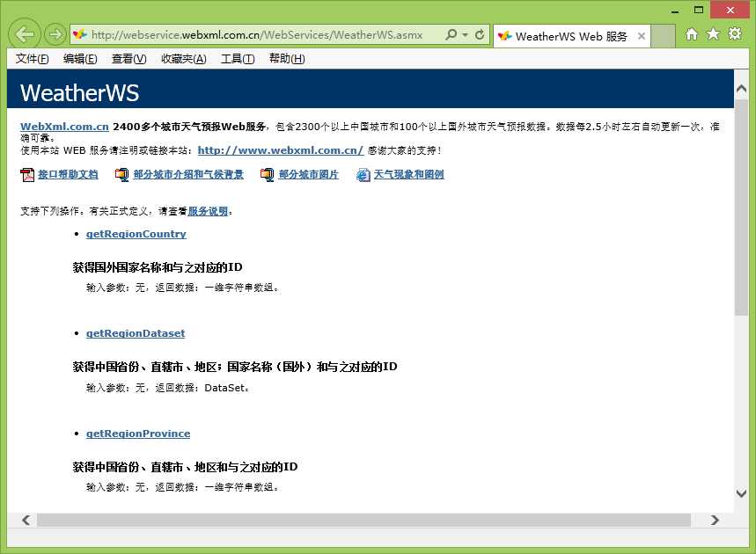The height and width of the screenshot is (554, 756).
Task: Click the horizontal scrollbar right arrow
Action: (x=715, y=520)
